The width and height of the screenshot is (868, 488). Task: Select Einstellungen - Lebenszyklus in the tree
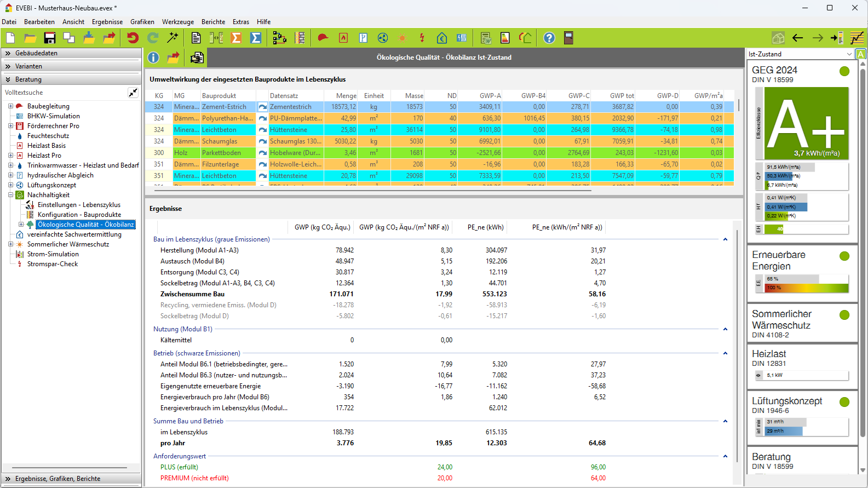[x=79, y=205]
